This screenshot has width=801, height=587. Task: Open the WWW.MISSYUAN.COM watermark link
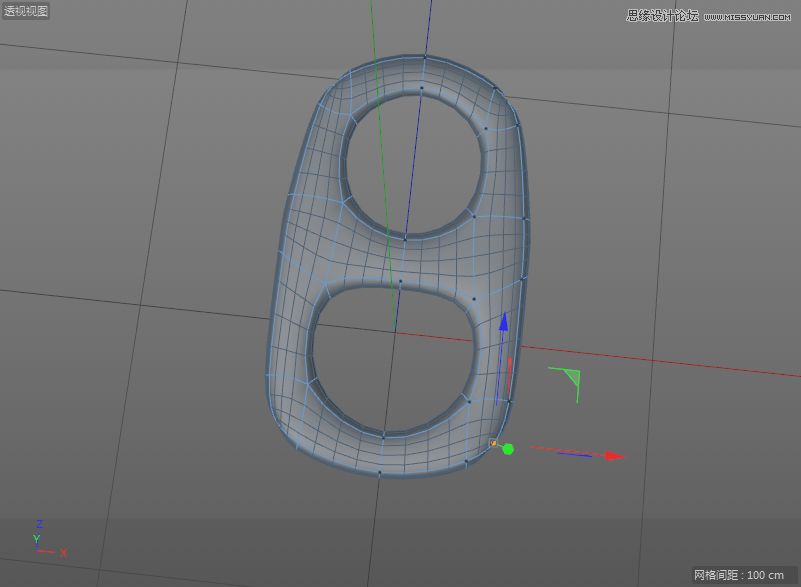pos(745,14)
